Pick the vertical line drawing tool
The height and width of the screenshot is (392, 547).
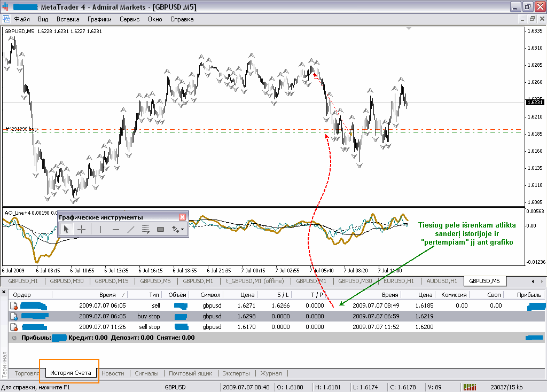click(x=100, y=229)
